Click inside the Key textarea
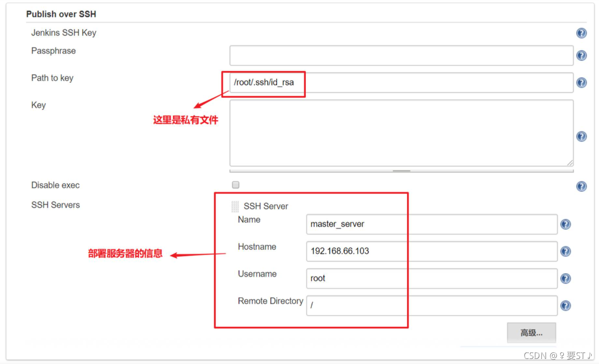The height and width of the screenshot is (364, 599). pyautogui.click(x=402, y=133)
